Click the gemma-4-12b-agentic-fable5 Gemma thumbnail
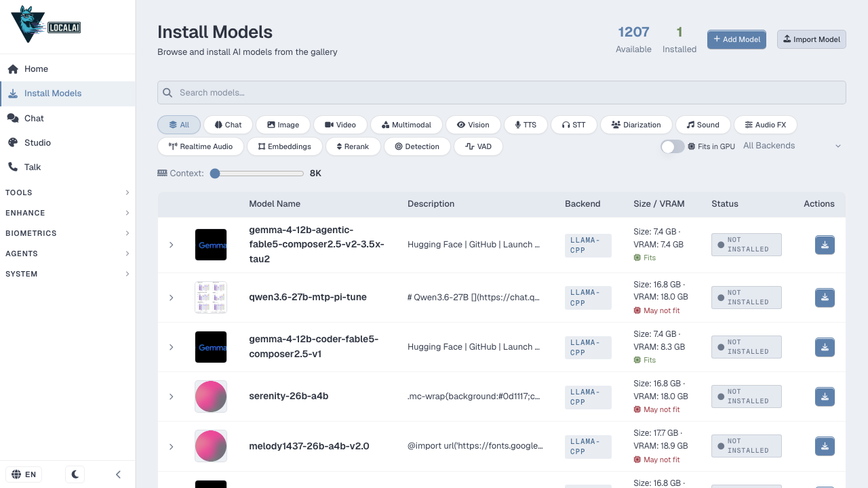This screenshot has width=868, height=488. [211, 245]
